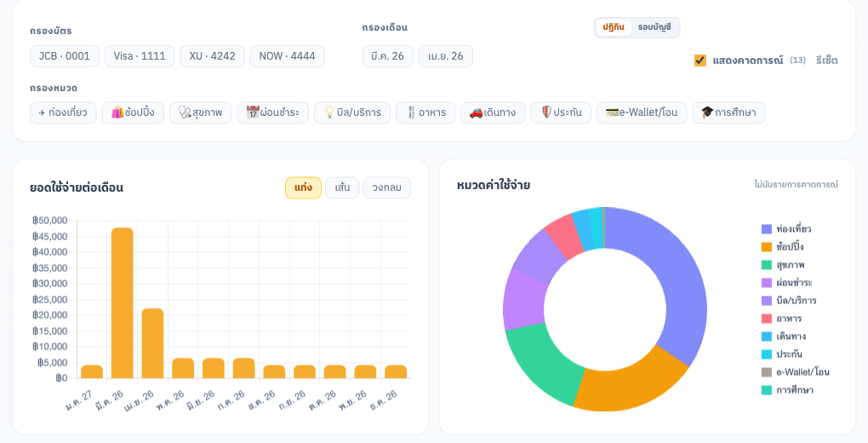The width and height of the screenshot is (868, 443).
Task: Toggle e-Wallet/โอน gray legend swatch
Action: (x=767, y=372)
